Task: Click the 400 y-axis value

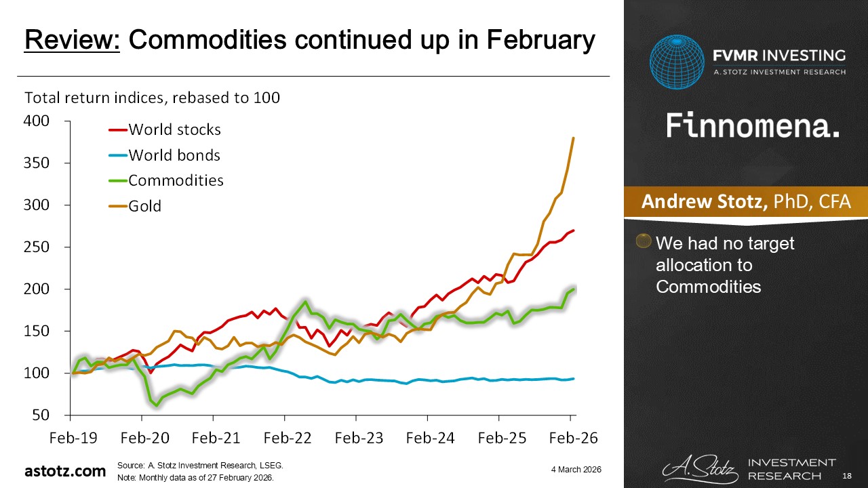Action: pyautogui.click(x=37, y=121)
